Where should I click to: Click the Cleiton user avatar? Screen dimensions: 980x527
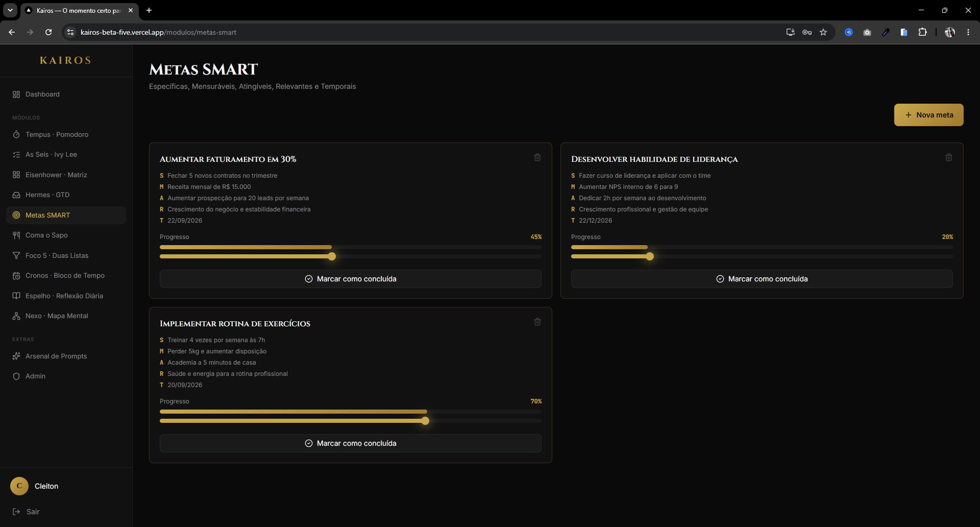pyautogui.click(x=19, y=486)
